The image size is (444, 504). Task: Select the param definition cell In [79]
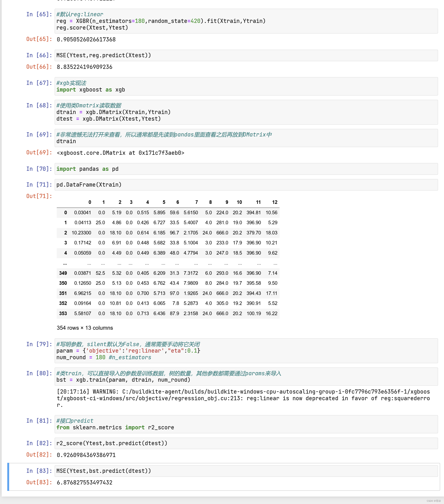pyautogui.click(x=246, y=351)
